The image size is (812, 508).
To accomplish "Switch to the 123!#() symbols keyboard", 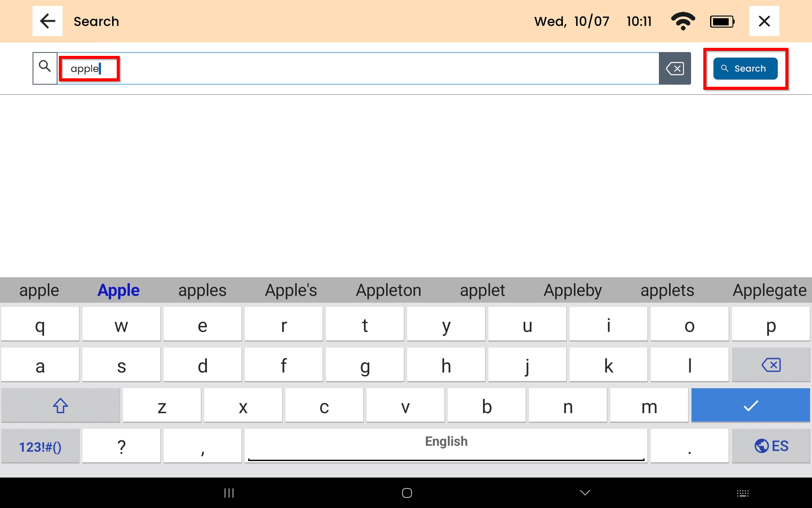I will 40,446.
